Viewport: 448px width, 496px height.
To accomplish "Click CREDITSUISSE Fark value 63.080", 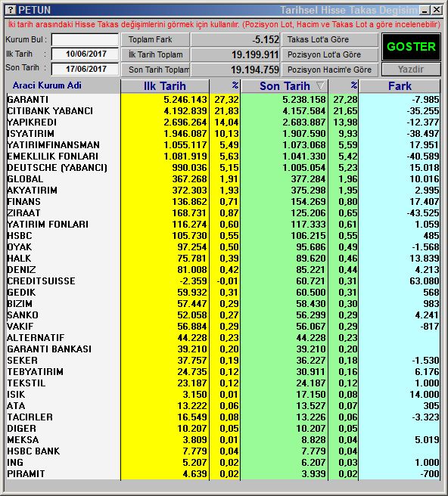I will [x=425, y=281].
